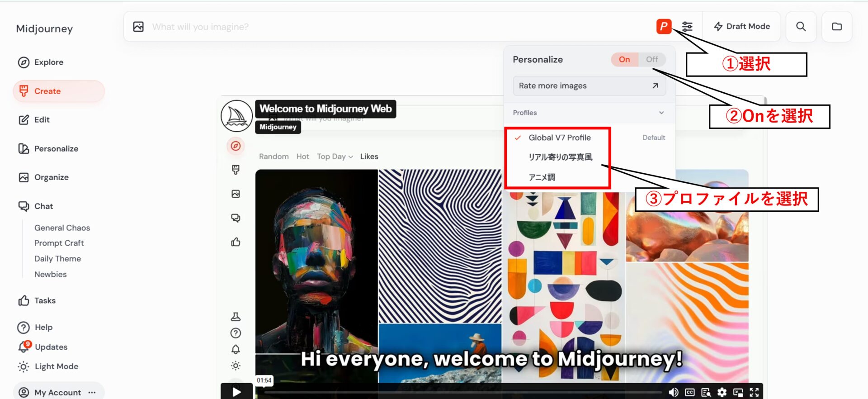Viewport: 868px width, 399px height.
Task: Open Help in the sidebar
Action: pos(35,327)
